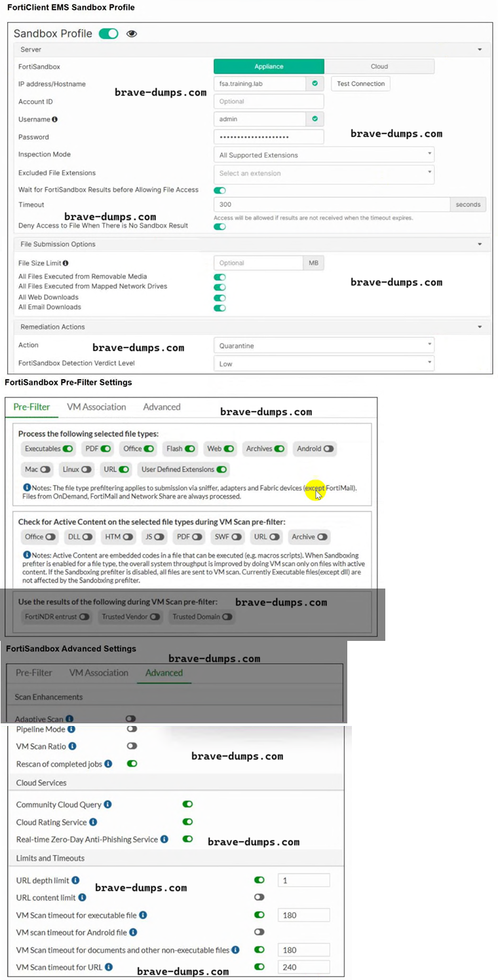Enable Android file type processing

pos(328,449)
